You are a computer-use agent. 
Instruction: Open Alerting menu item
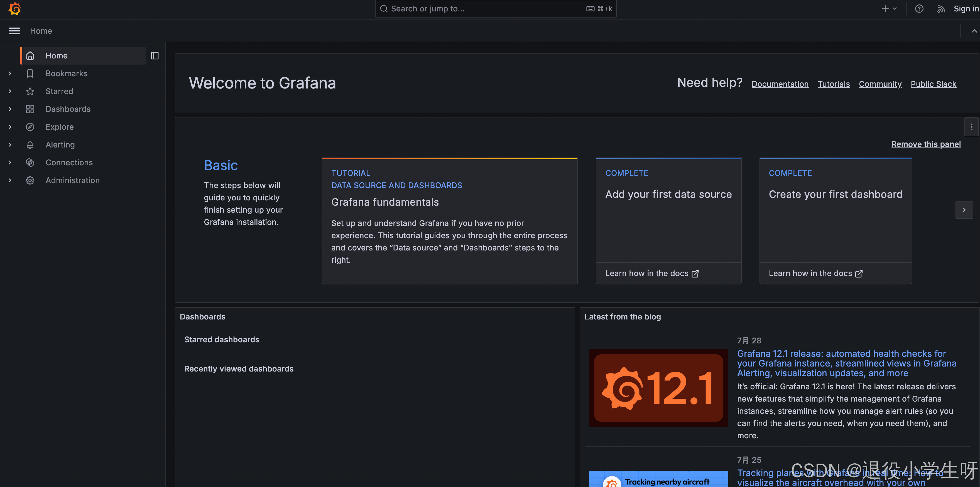[x=60, y=145]
